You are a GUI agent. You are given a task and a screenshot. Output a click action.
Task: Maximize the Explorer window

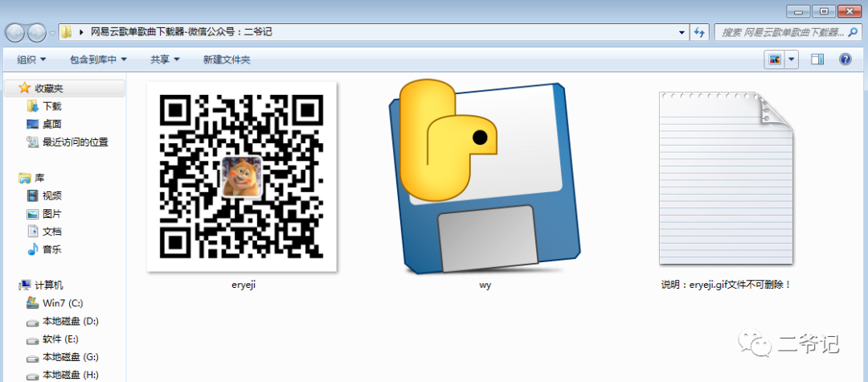[825, 11]
